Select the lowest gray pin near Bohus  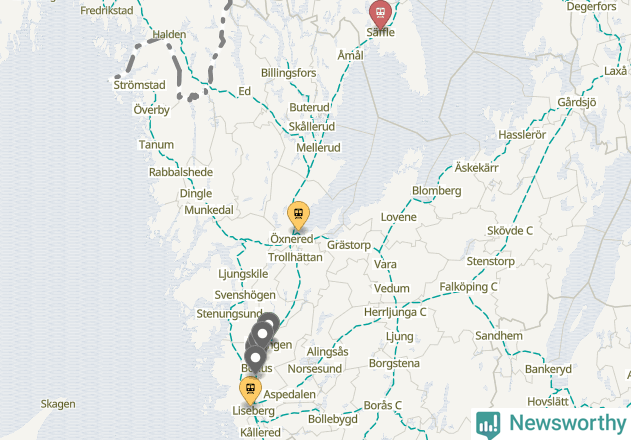pyautogui.click(x=255, y=358)
